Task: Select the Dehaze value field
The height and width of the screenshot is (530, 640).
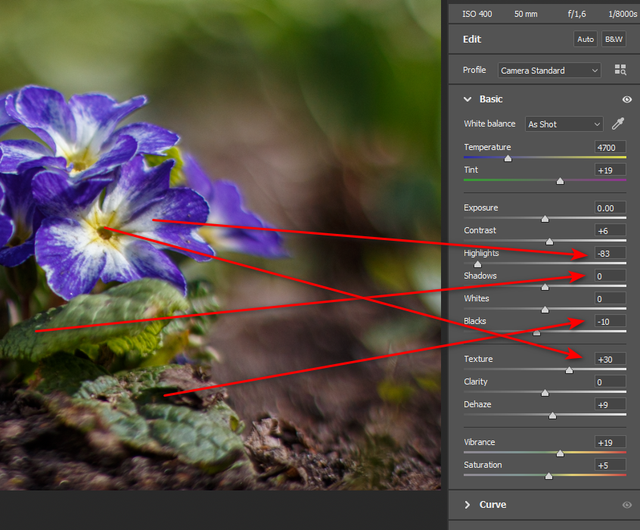Action: tap(607, 405)
